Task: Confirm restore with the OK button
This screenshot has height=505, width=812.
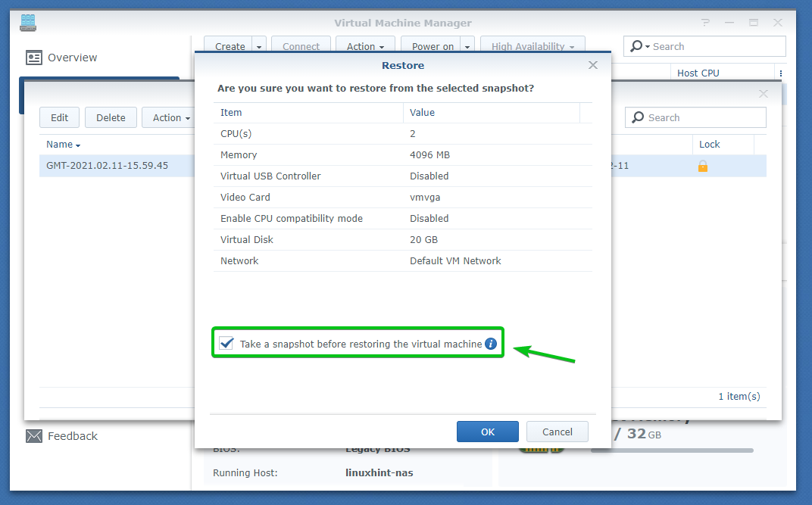Action: click(x=487, y=432)
